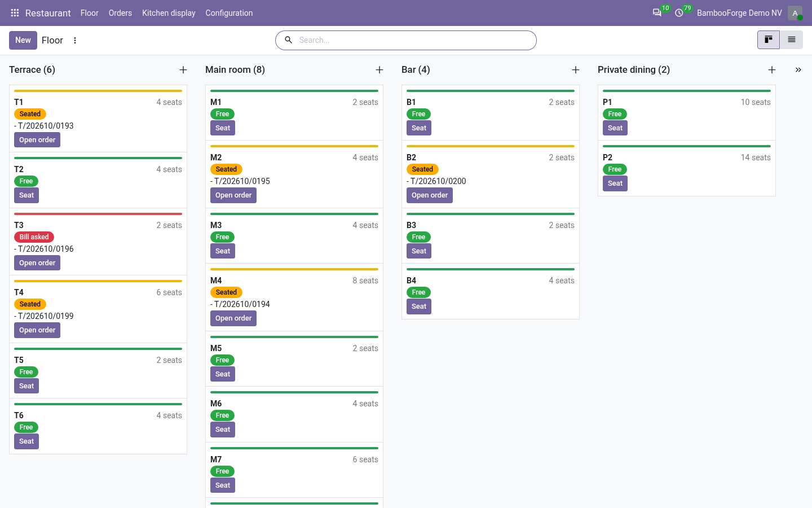Click order number T/202610/0199
Screen dimensions: 812x508
(46, 316)
